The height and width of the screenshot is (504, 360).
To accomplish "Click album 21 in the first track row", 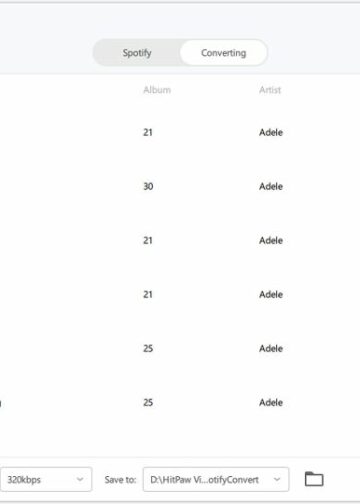I will (x=148, y=132).
